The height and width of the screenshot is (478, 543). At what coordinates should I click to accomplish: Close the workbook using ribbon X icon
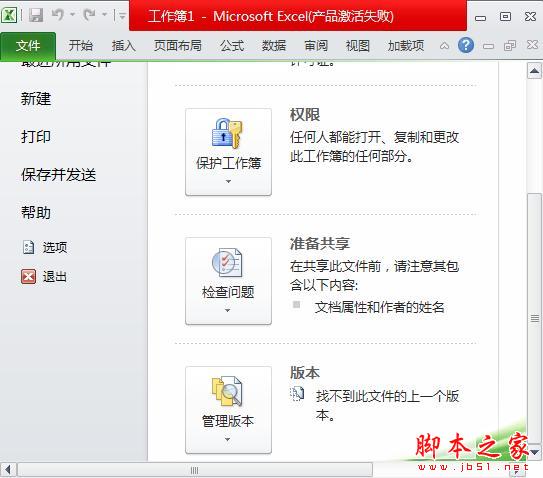point(532,45)
